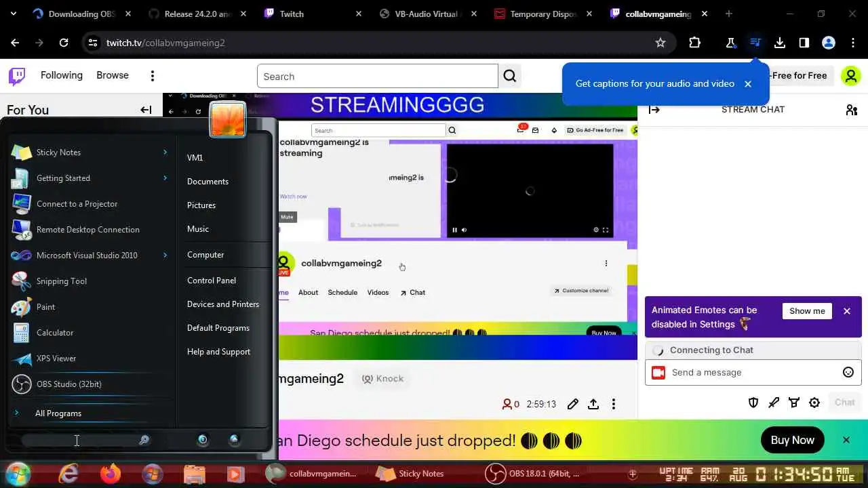Pause the embedded stream video
The image size is (868, 488).
pos(454,230)
